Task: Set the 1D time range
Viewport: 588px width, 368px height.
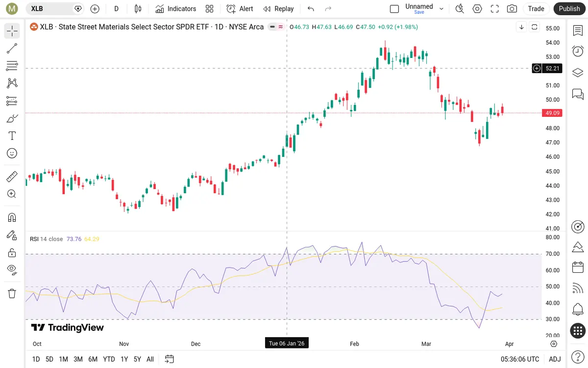Action: coord(36,359)
